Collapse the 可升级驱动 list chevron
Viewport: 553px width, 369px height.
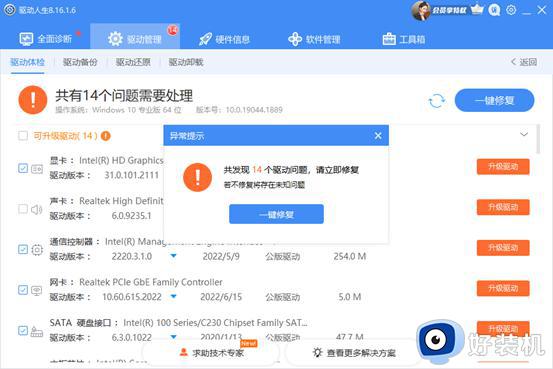[524, 134]
